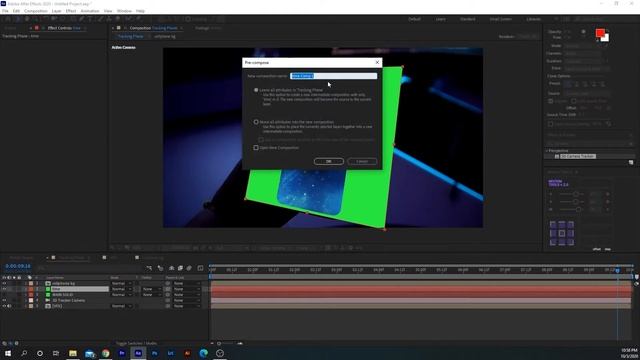
Task: Select the Effect Controls panel tab
Action: point(64,28)
